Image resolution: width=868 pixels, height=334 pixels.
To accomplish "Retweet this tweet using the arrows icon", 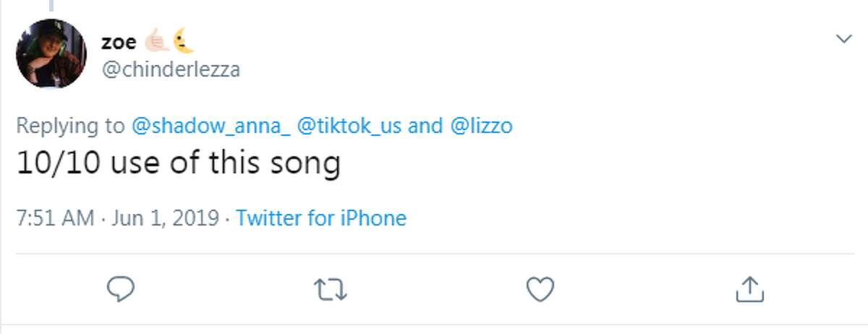I will click(x=332, y=291).
